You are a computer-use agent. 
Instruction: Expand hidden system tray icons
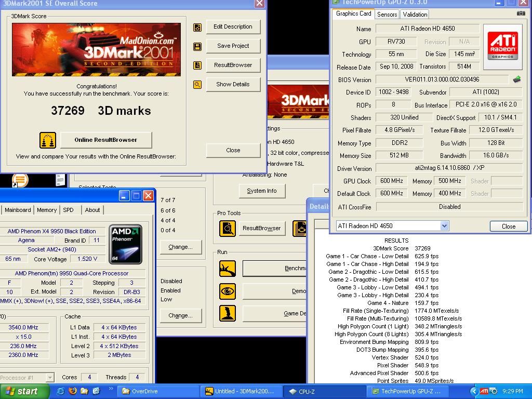(474, 391)
